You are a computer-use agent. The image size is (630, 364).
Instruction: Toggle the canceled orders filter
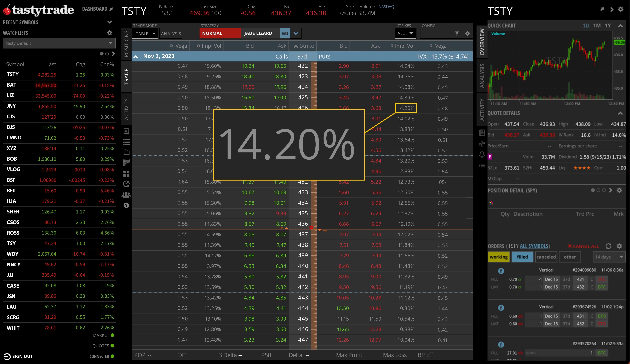click(546, 257)
